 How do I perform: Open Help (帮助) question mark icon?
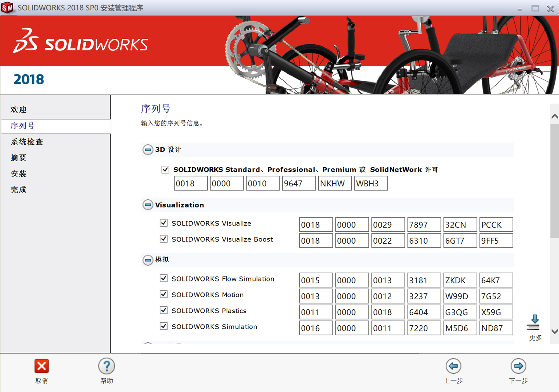coord(106,366)
